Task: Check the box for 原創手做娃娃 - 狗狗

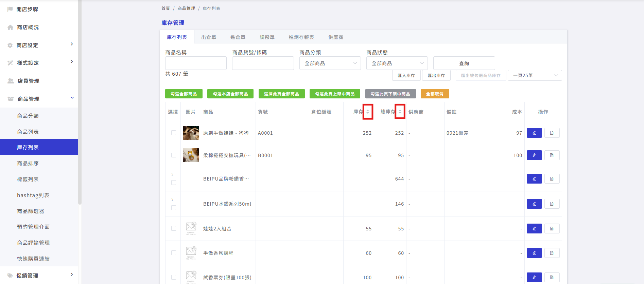Action: 174,133
